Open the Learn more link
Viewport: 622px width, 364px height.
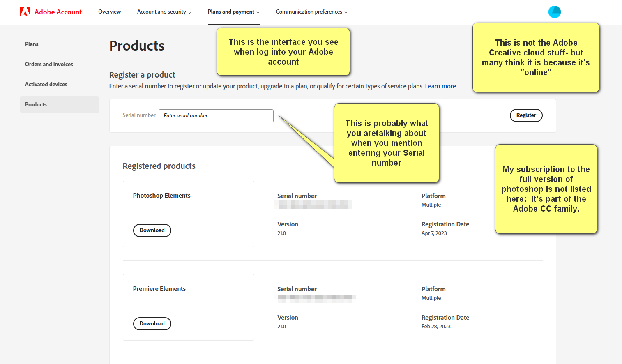click(x=440, y=86)
